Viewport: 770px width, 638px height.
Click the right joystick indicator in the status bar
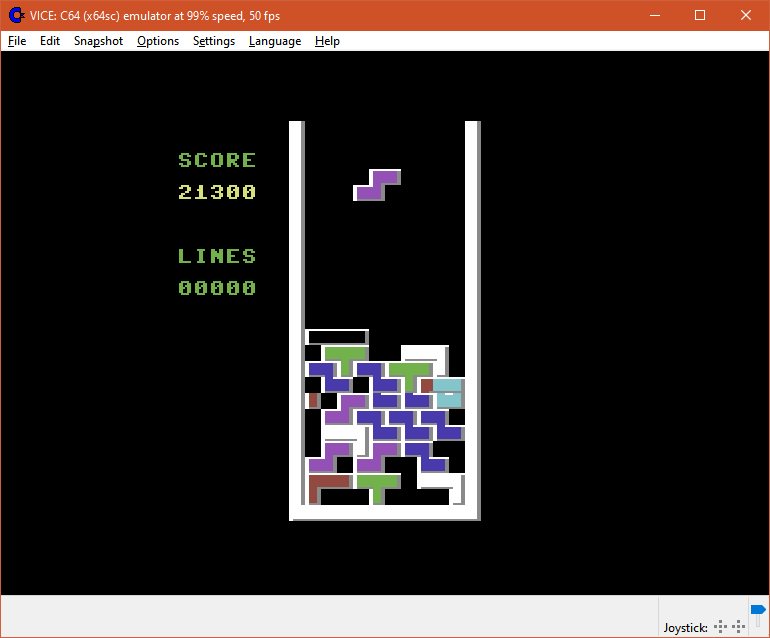(x=739, y=627)
